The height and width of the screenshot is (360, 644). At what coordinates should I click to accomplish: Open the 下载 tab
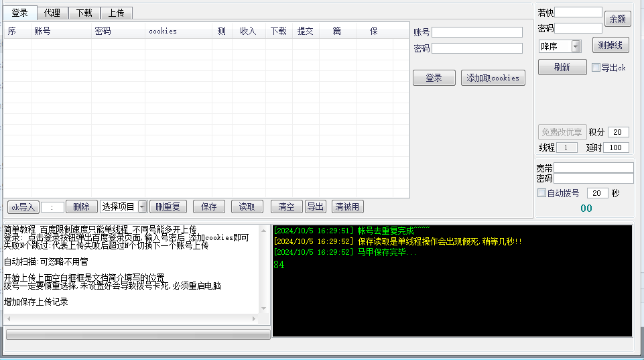pos(84,13)
